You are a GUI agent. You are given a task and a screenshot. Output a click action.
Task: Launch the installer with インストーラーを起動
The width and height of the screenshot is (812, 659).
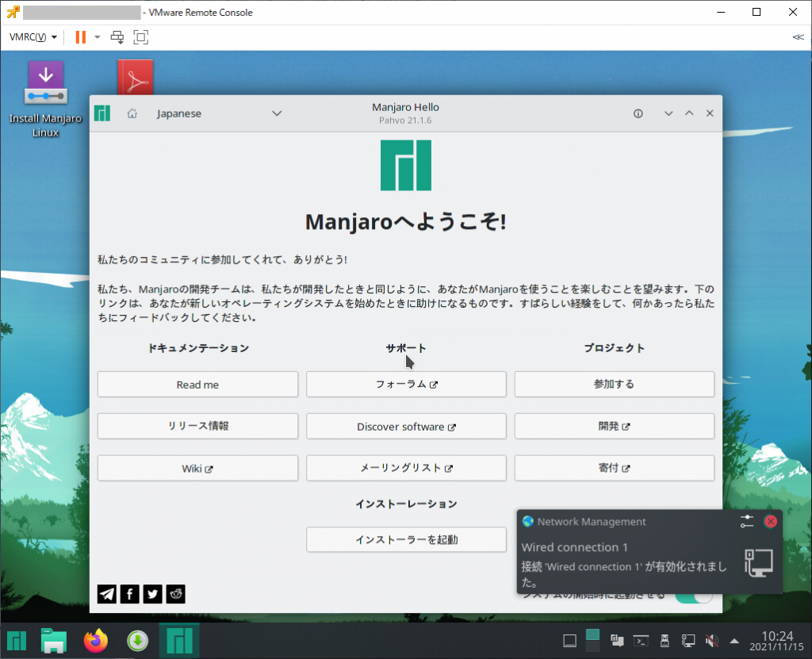point(407,540)
